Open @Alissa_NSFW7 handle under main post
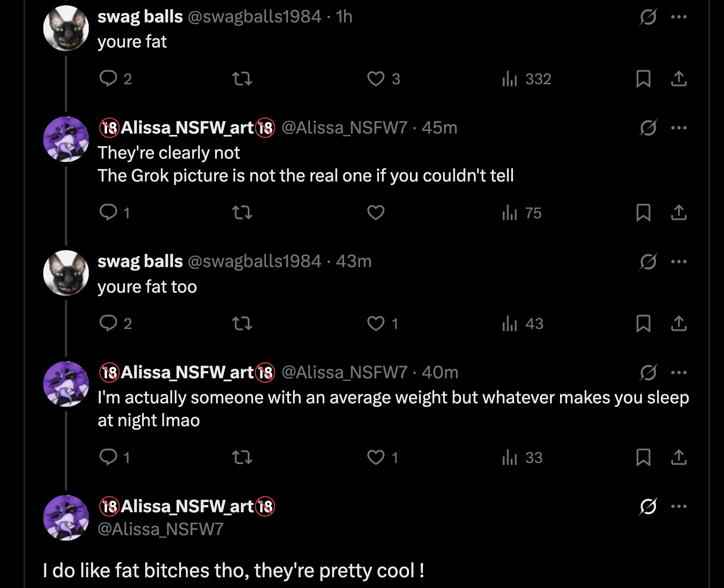Image resolution: width=724 pixels, height=588 pixels. [x=160, y=529]
